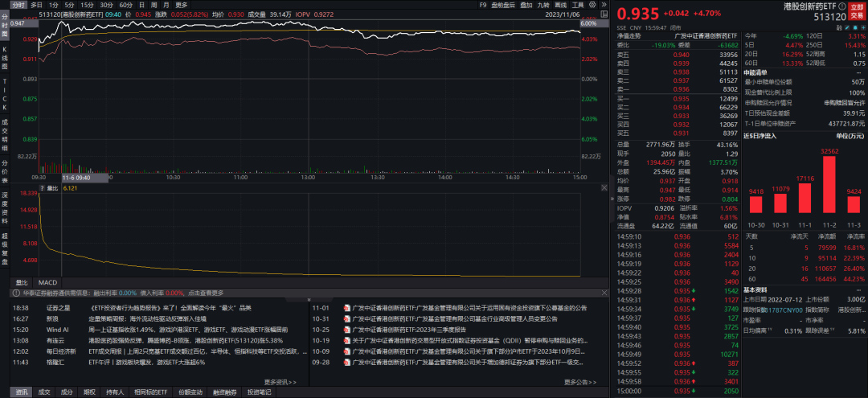Image resolution: width=868 pixels, height=398 pixels.
Task: Open the 投资笔记 bottom tab
Action: 259,392
